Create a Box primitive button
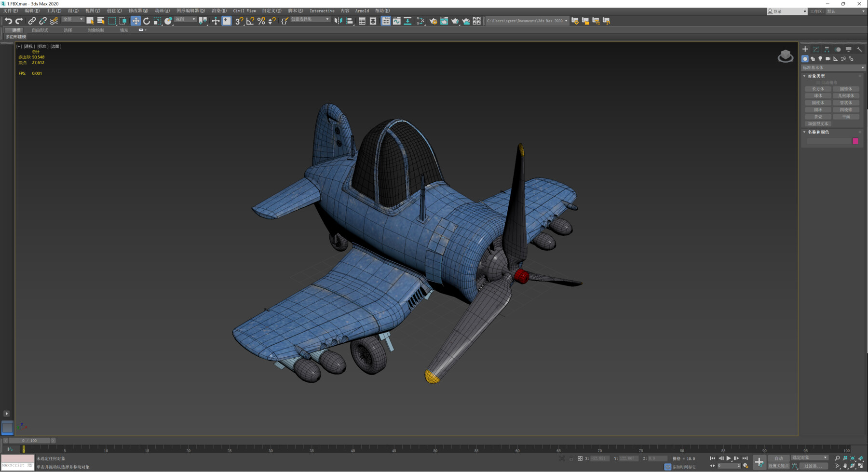This screenshot has height=472, width=868. pos(818,89)
